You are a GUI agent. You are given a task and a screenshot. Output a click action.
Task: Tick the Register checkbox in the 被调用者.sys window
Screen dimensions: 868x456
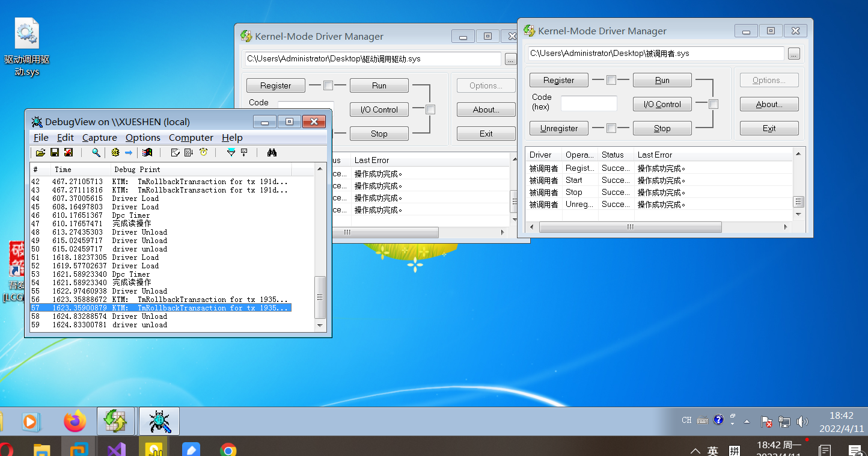pos(611,80)
